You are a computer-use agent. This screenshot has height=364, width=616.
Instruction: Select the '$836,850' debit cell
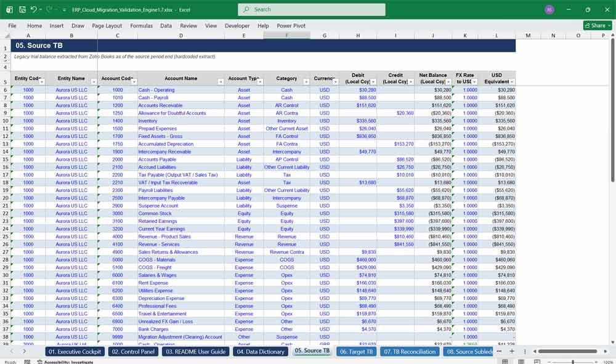(x=358, y=136)
